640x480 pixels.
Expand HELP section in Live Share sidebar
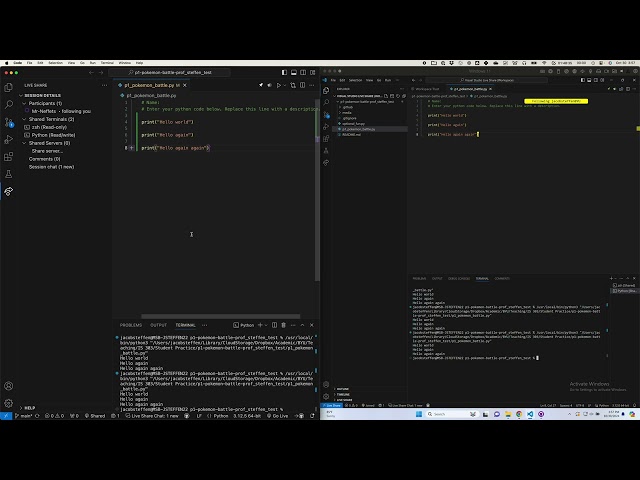[x=27, y=408]
